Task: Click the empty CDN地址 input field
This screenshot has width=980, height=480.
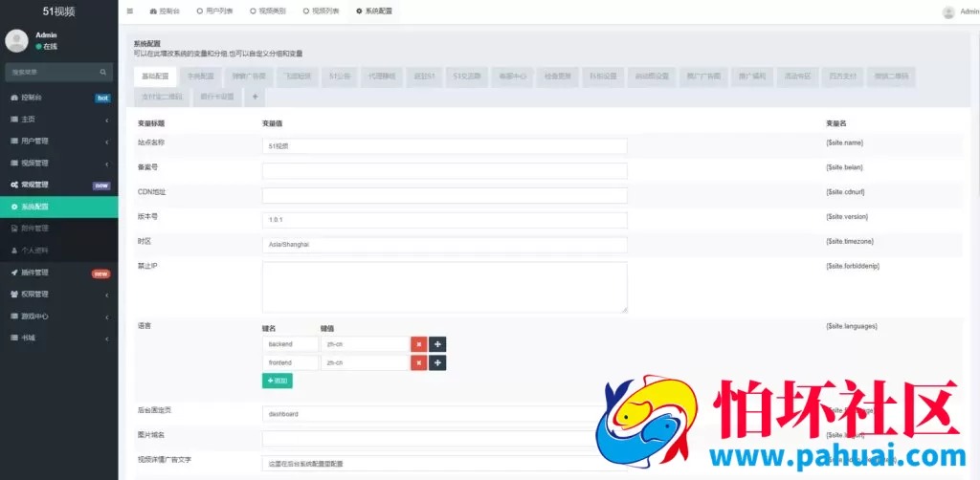Action: (444, 195)
